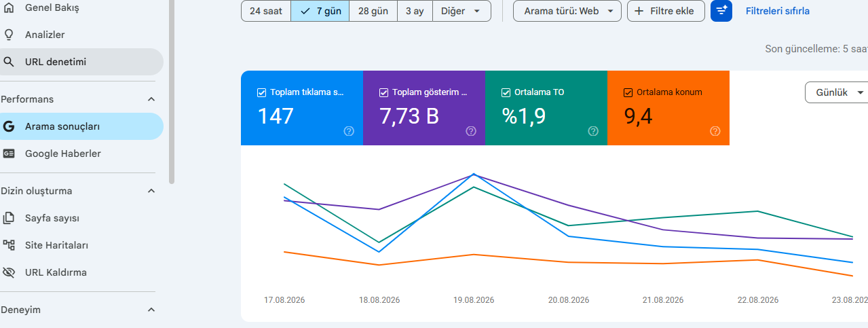This screenshot has width=868, height=328.
Task: Click the crossed-eye URL Kaldırma icon
Action: (9, 272)
